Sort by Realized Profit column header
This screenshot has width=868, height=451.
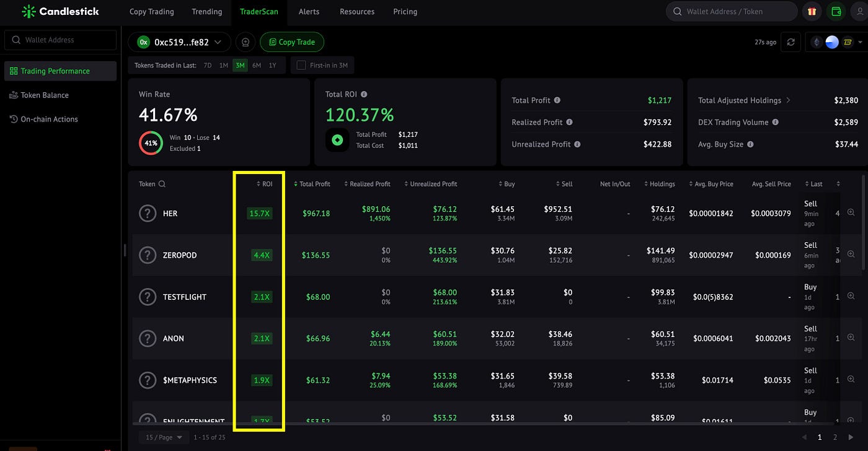367,184
